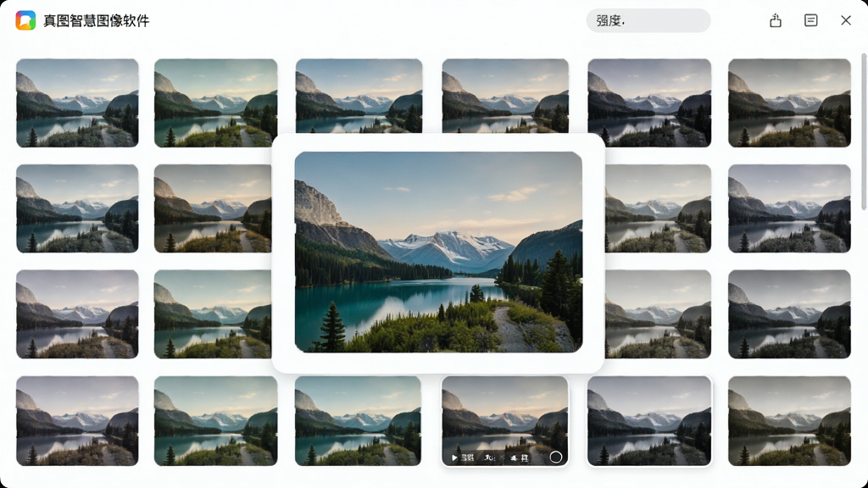Open the share/export icon in the title bar
Screen dimensions: 868x488
(x=776, y=20)
